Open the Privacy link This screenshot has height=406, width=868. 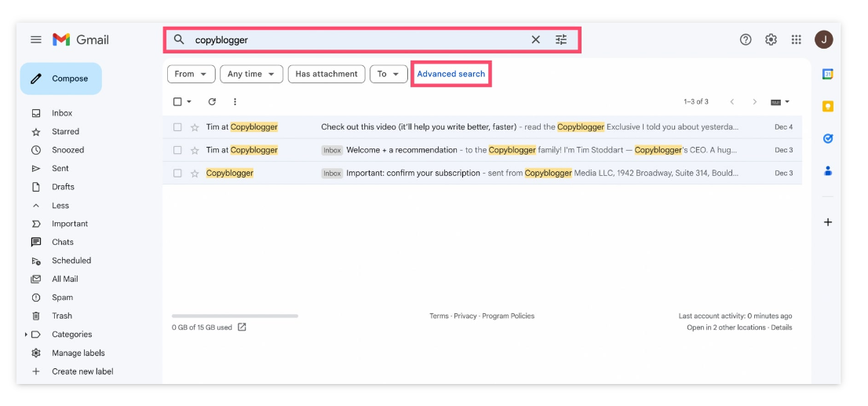coord(465,316)
